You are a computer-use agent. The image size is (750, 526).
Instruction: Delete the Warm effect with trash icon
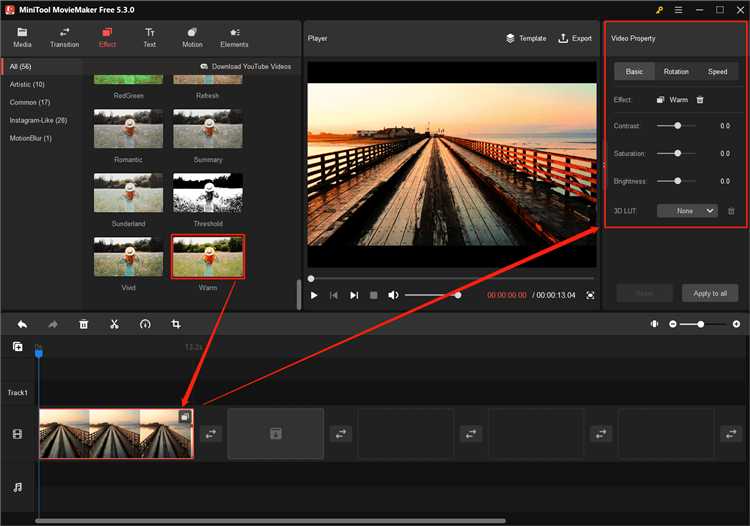(700, 99)
